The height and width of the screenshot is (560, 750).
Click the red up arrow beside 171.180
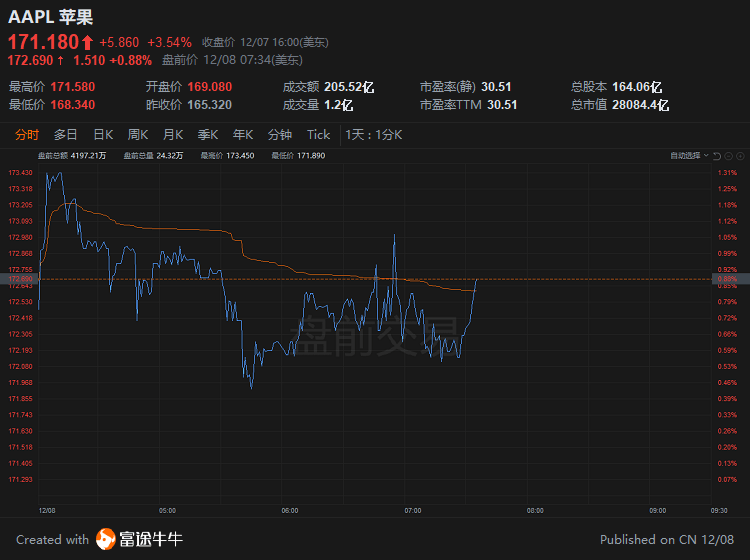(x=87, y=42)
